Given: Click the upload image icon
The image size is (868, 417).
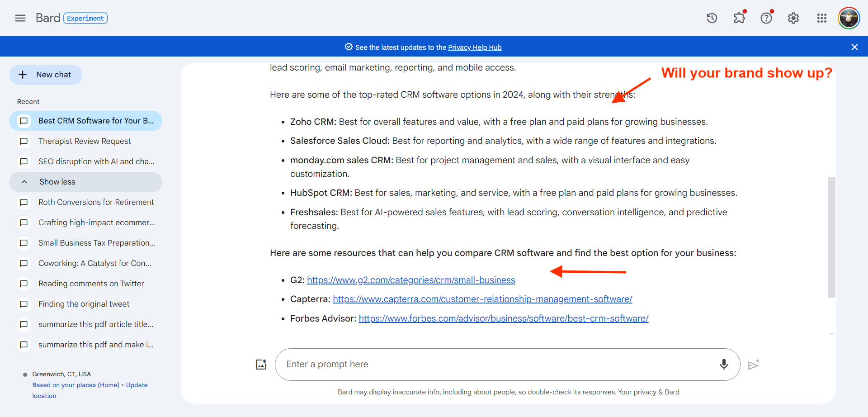Looking at the screenshot, I should [261, 365].
